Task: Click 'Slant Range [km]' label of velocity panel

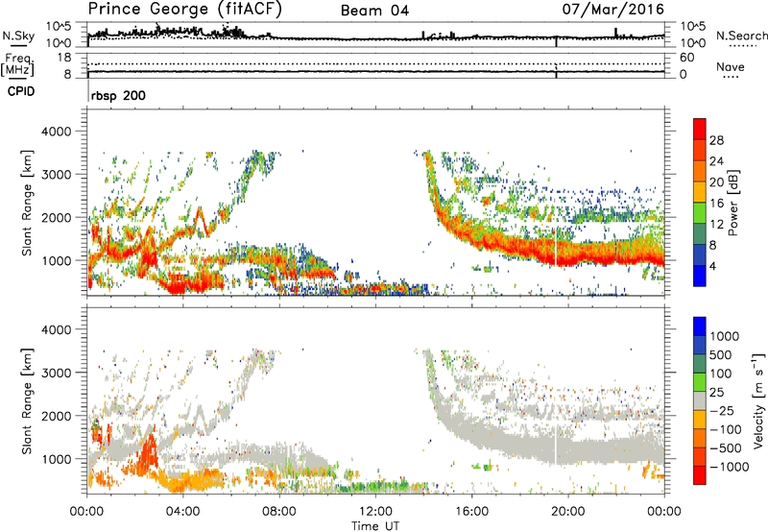Action: (28, 401)
